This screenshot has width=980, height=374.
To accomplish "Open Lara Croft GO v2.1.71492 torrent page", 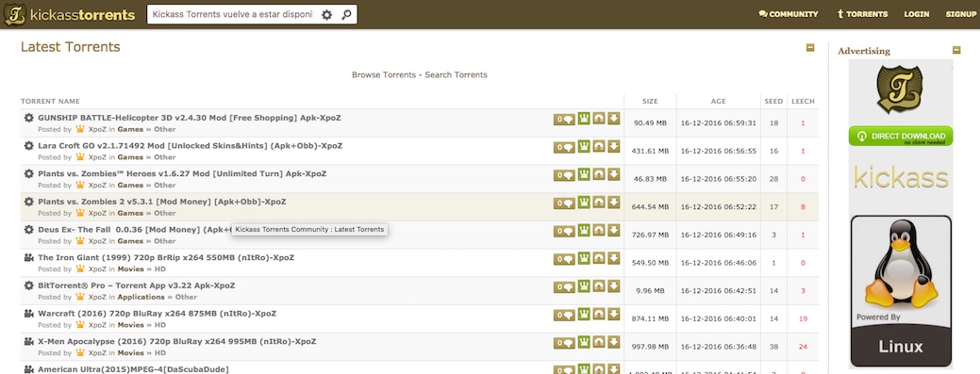I will pos(190,145).
